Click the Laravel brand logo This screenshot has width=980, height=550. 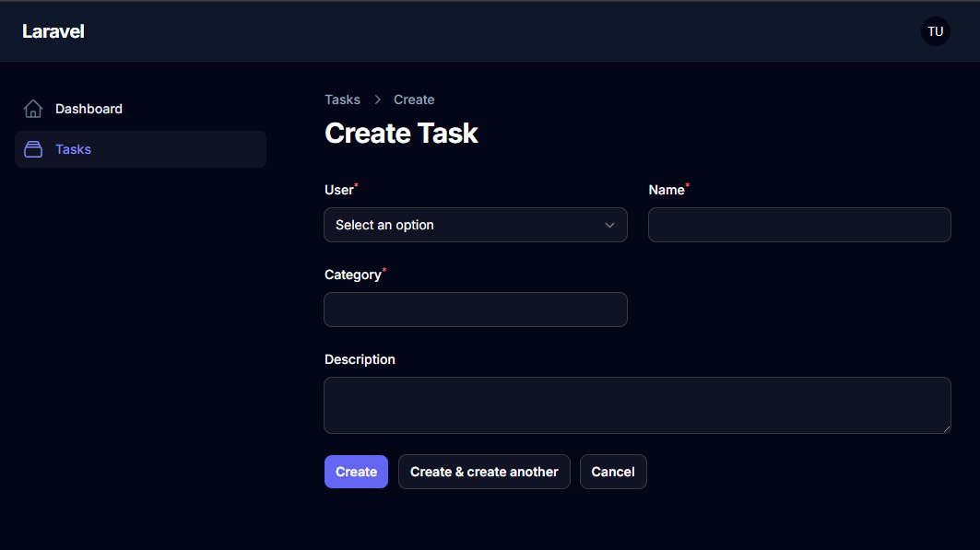[53, 31]
